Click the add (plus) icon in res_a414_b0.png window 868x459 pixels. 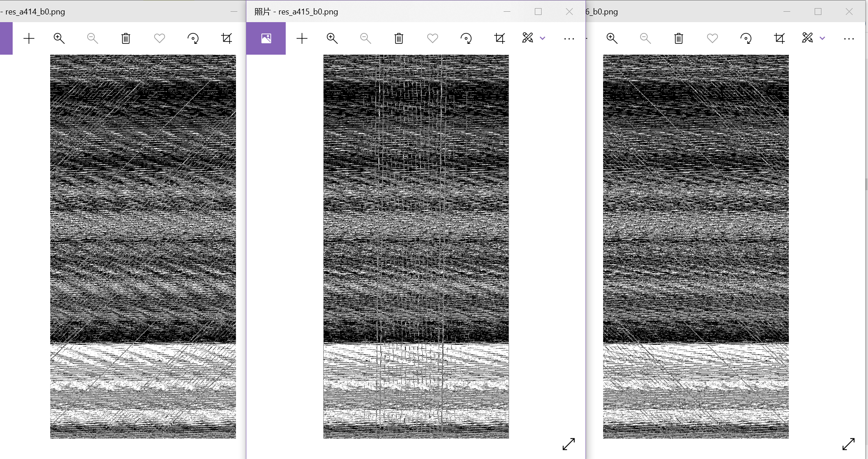[29, 38]
